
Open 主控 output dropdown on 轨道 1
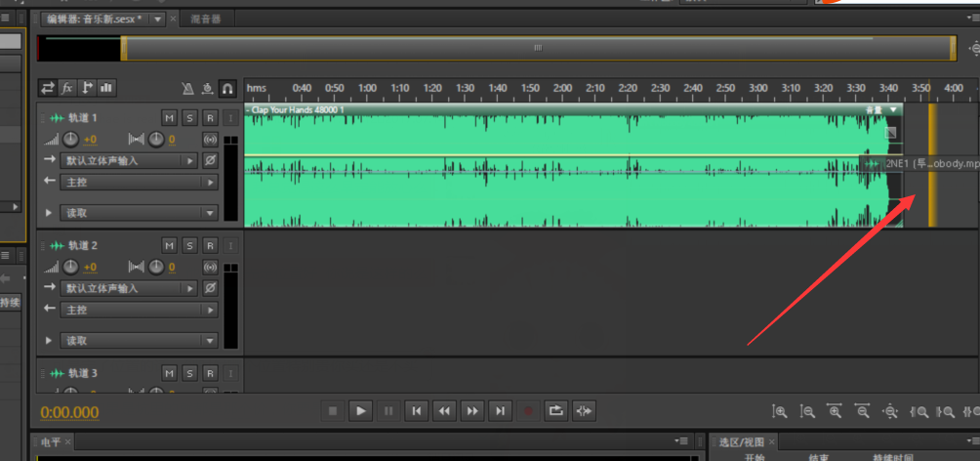[x=139, y=182]
